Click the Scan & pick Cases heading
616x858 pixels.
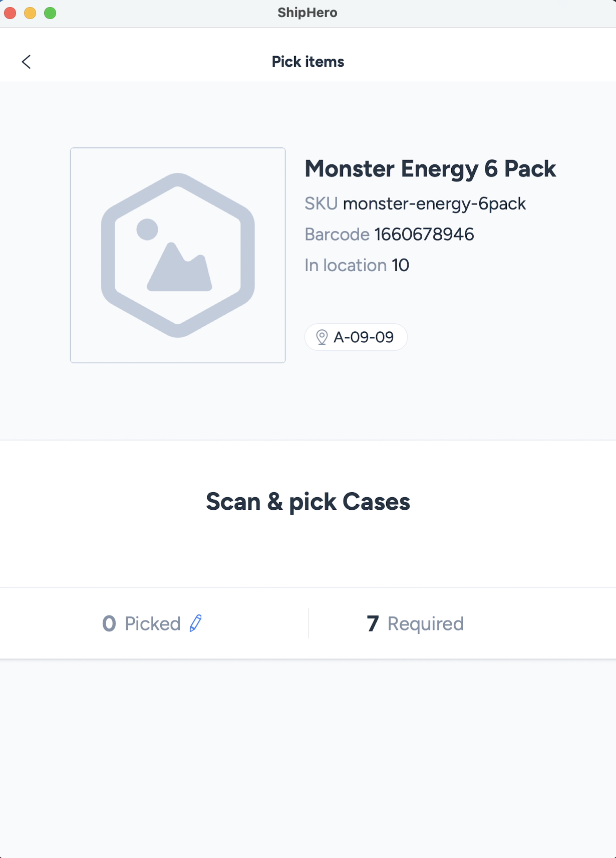[x=308, y=502]
